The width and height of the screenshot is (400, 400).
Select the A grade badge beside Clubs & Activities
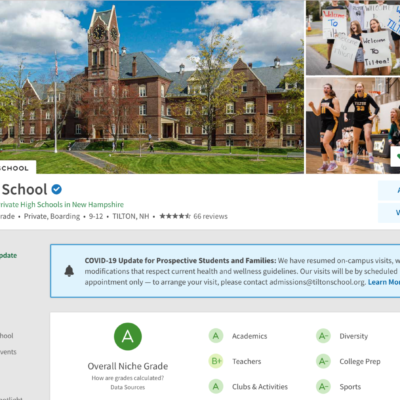coord(216,386)
